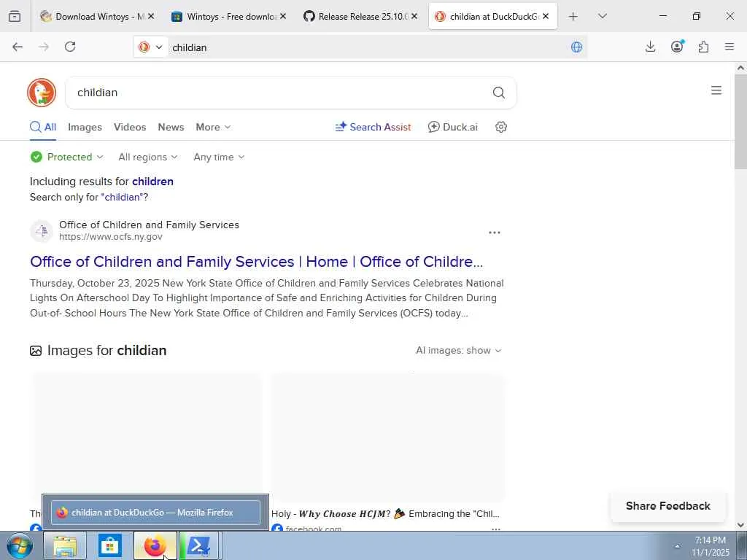Select the childian at DuckDuckGo tab
This screenshot has height=560, width=747.
tap(492, 17)
